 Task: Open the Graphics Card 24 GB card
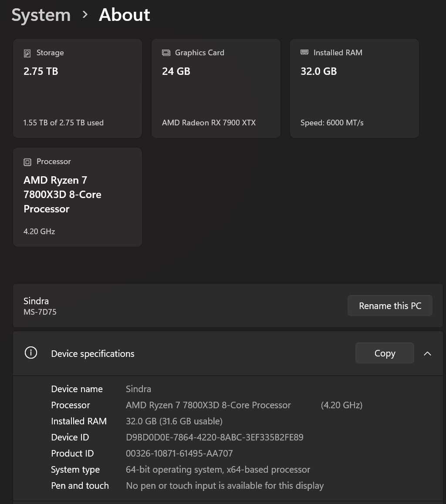click(216, 88)
